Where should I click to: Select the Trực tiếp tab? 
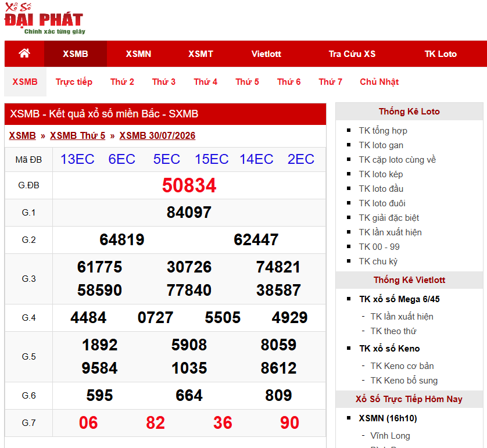tap(74, 82)
